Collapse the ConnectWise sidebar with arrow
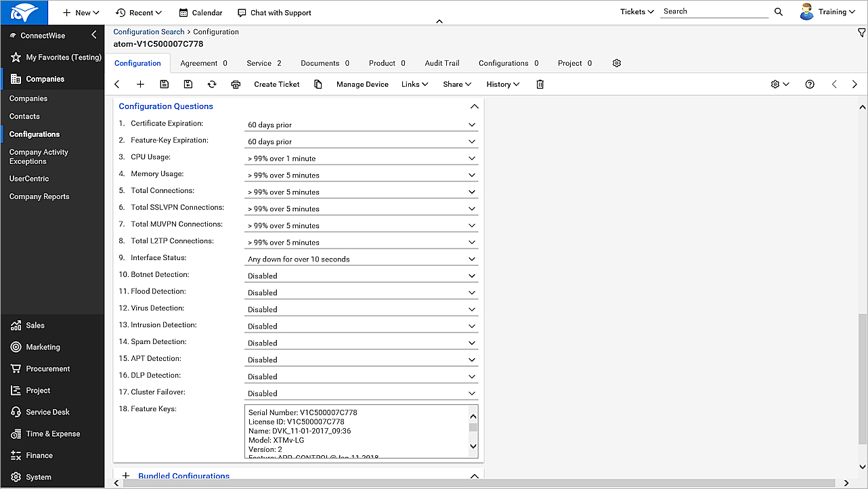This screenshot has width=868, height=489. 94,35
